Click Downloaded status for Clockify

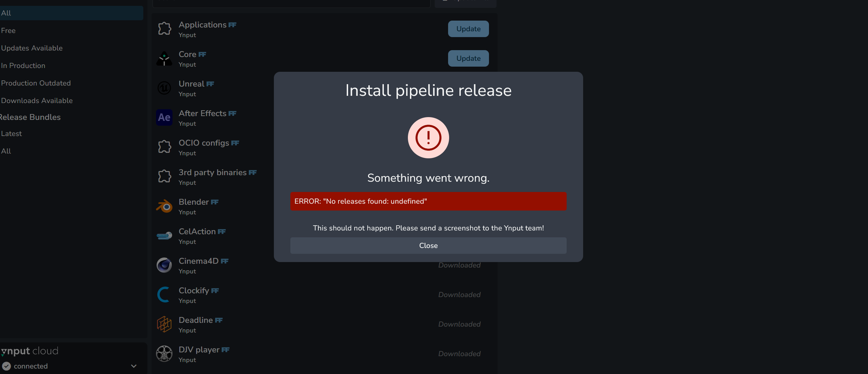[x=459, y=295]
